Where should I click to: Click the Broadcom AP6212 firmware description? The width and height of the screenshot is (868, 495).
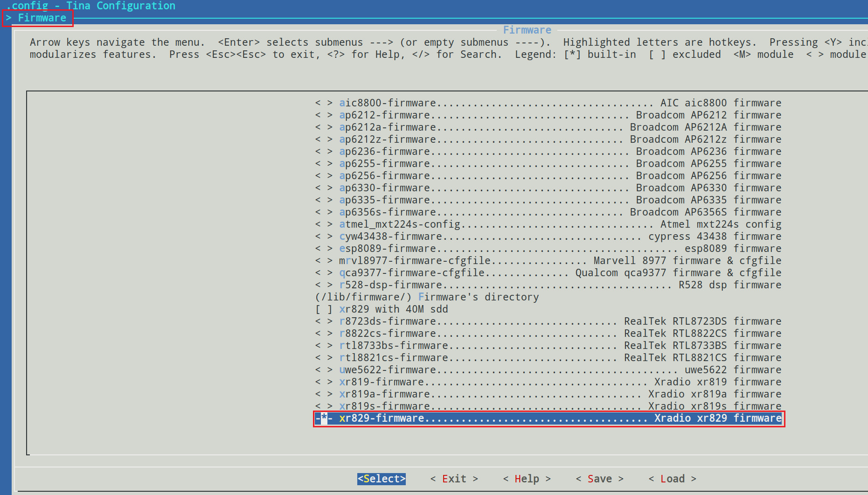tap(709, 115)
